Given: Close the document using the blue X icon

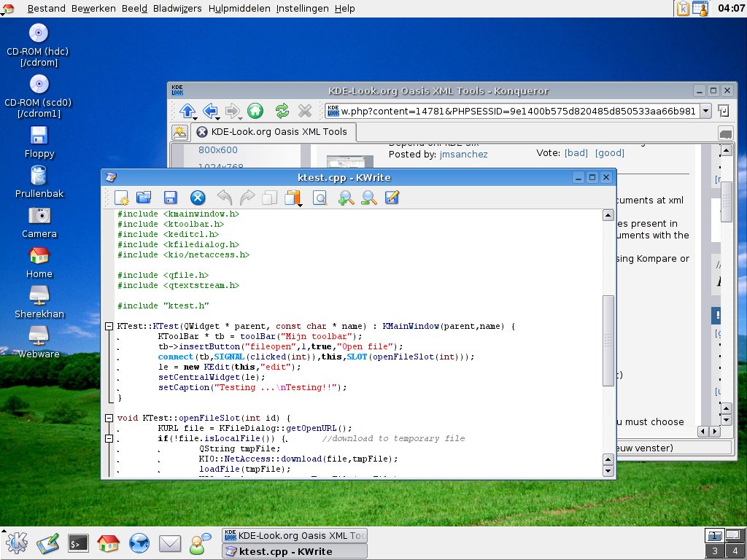Looking at the screenshot, I should (198, 198).
